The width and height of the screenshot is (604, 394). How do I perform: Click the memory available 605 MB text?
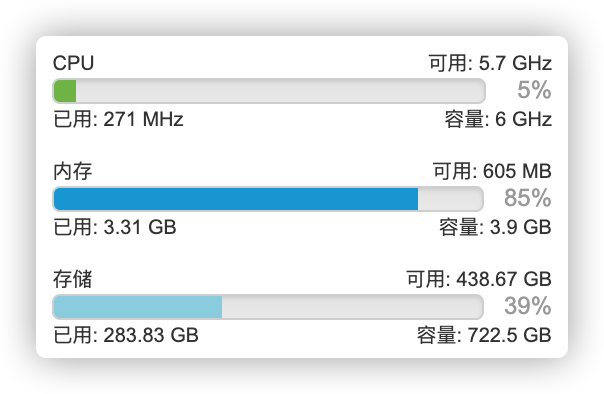pos(492,171)
